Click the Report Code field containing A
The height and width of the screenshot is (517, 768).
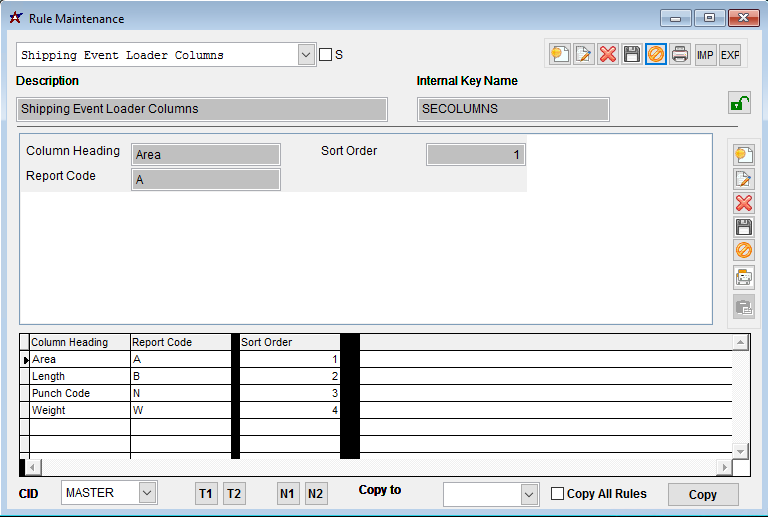pyautogui.click(x=206, y=179)
